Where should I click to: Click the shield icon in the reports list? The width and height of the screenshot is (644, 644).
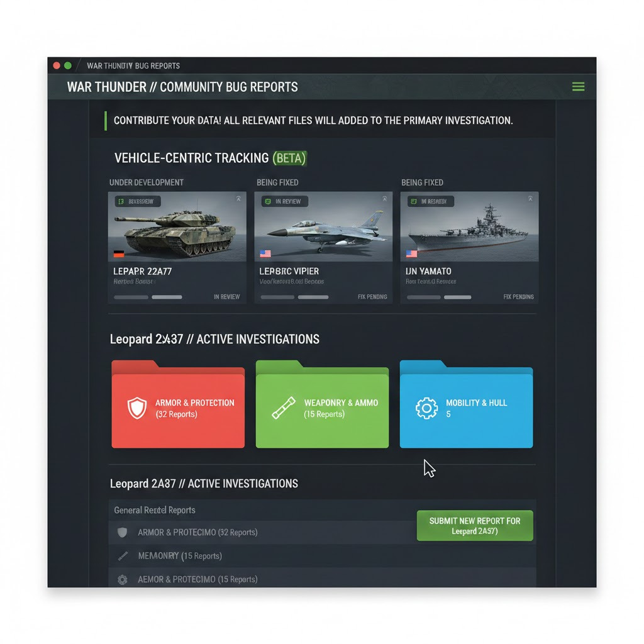point(122,533)
